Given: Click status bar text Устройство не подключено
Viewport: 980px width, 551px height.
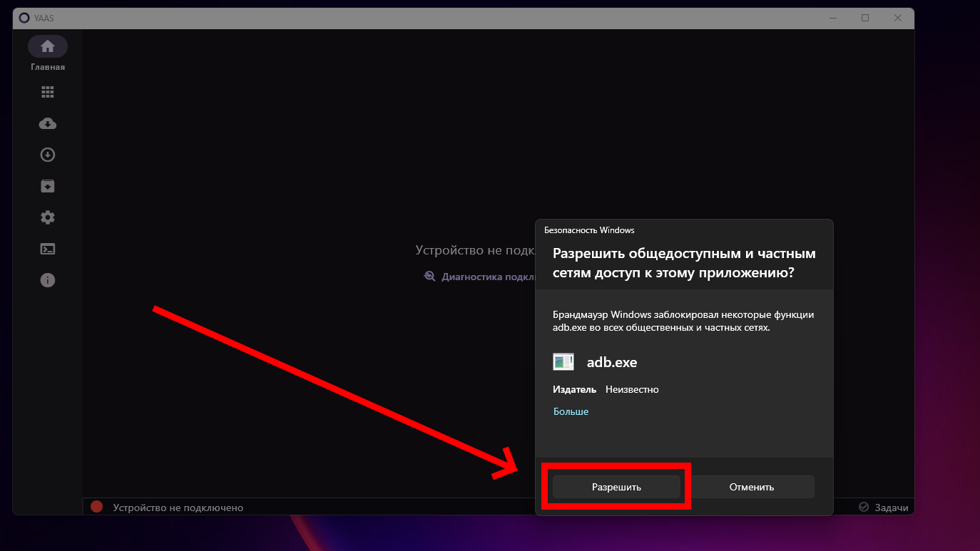Looking at the screenshot, I should point(178,508).
